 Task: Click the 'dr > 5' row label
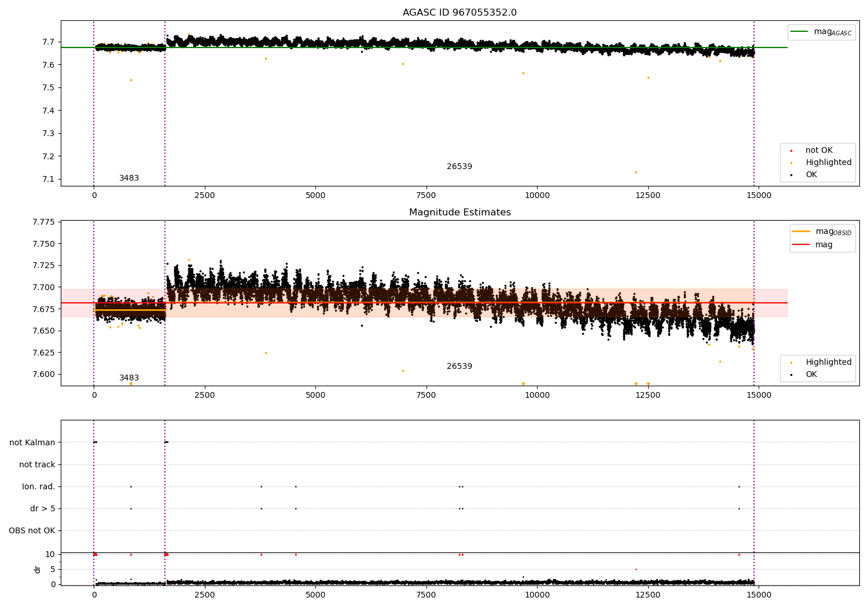(x=43, y=509)
